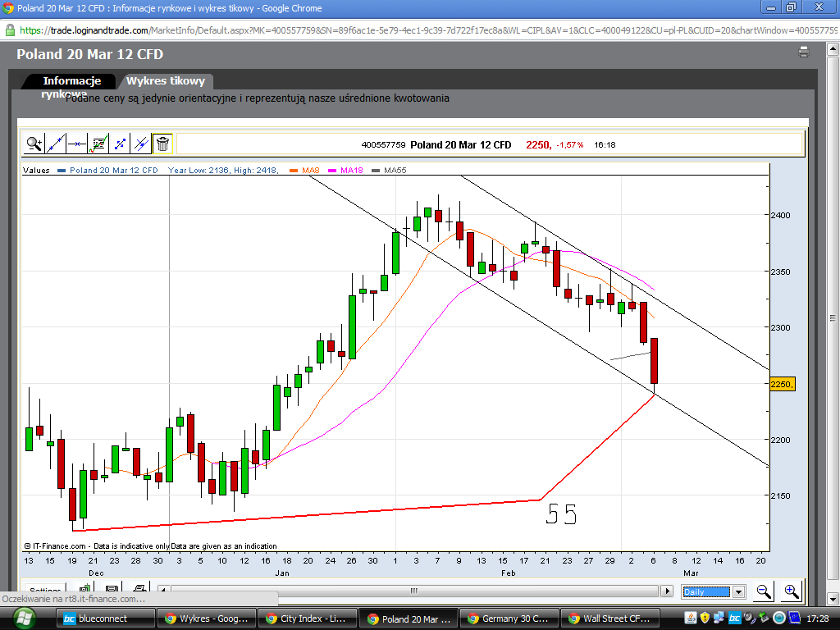840x630 pixels.
Task: Select the zoom magnifier chart tool
Action: click(34, 144)
